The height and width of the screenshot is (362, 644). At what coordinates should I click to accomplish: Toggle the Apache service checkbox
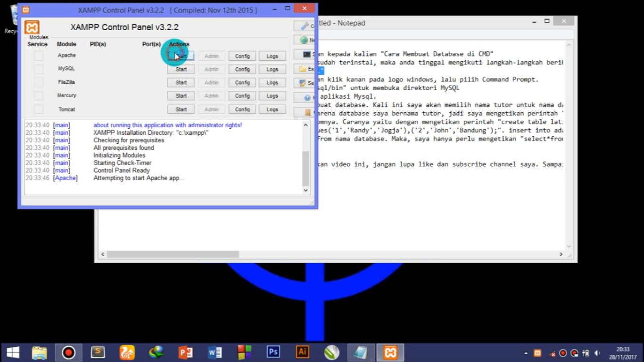pos(38,56)
